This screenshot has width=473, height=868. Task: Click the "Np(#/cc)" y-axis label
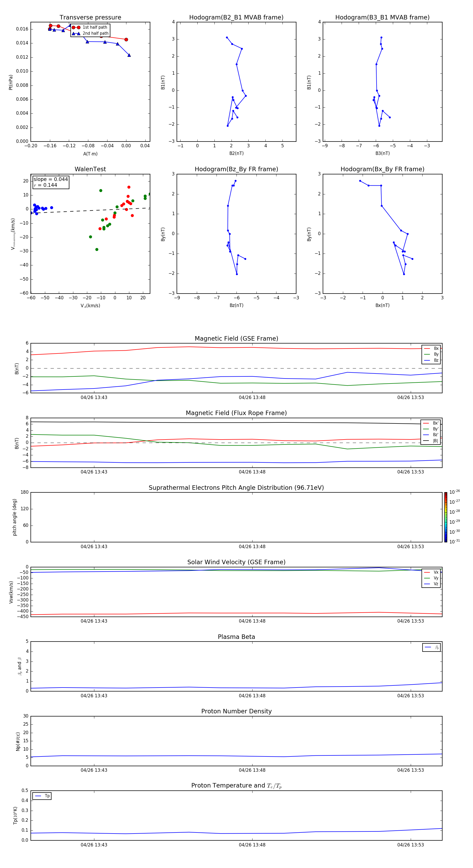18,741
